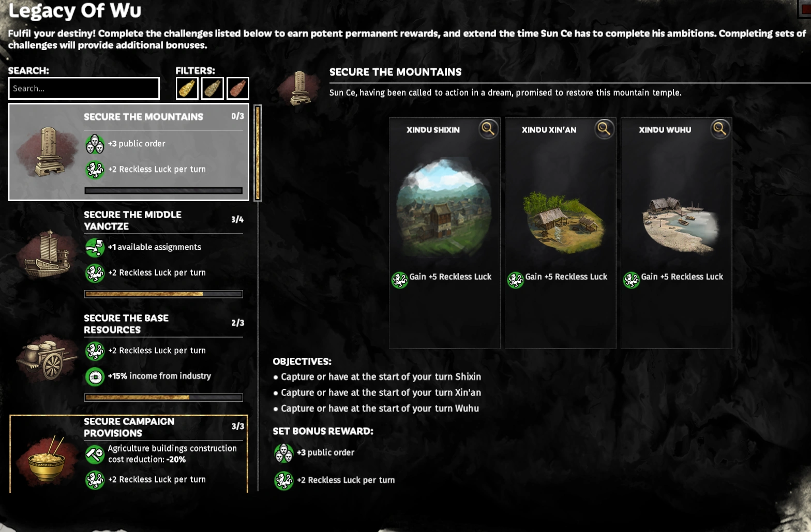
Task: Zoom to Xindu Xin'an magnifier icon
Action: [x=604, y=128]
